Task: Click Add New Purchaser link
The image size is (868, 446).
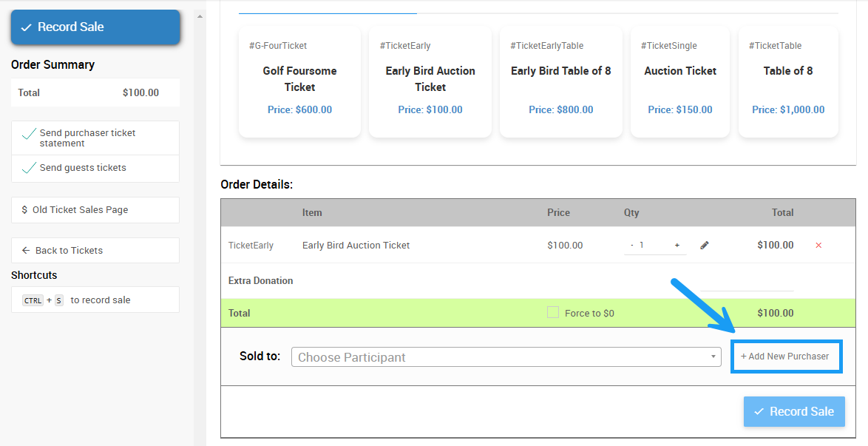Action: pos(785,357)
